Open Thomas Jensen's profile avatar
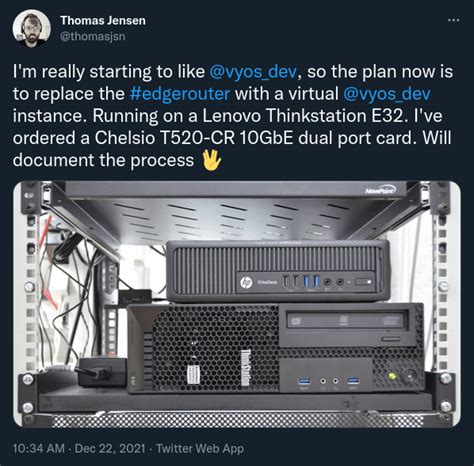The width and height of the screenshot is (474, 466). point(32,28)
